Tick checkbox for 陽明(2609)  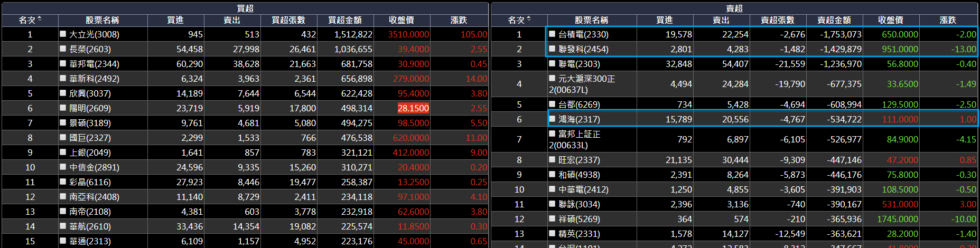pos(63,108)
